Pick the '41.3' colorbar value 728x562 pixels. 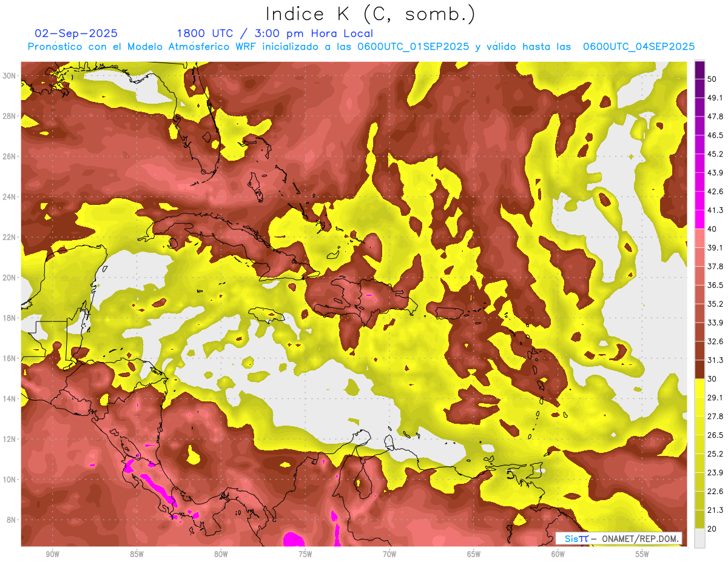(x=716, y=210)
